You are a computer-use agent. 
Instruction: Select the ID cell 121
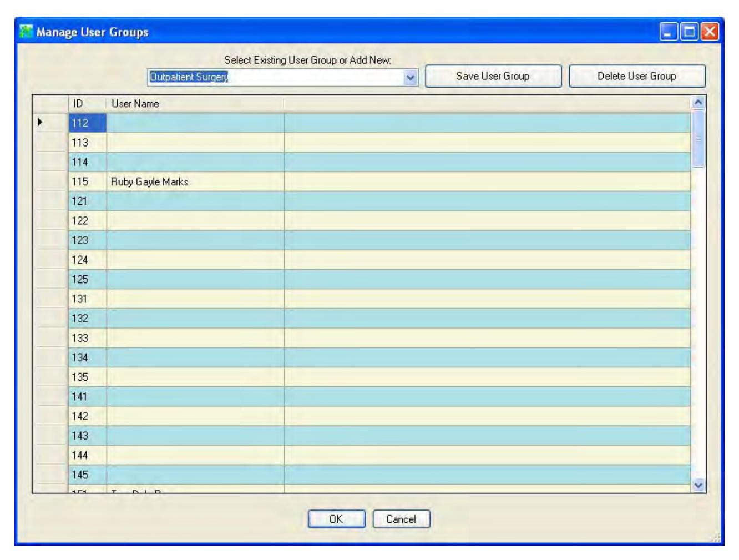[x=88, y=201]
